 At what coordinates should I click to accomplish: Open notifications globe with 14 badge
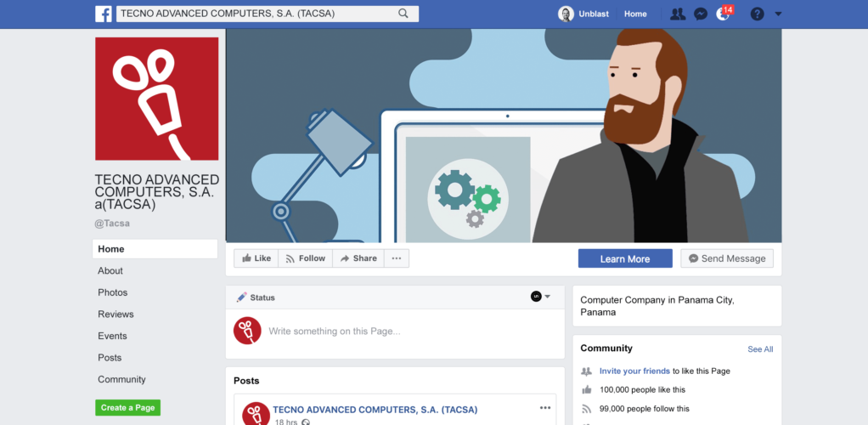pyautogui.click(x=724, y=13)
